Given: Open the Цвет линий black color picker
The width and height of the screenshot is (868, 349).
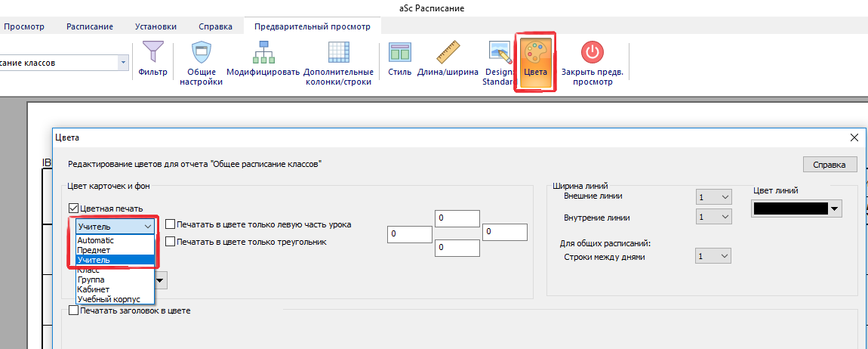Looking at the screenshot, I should point(796,208).
